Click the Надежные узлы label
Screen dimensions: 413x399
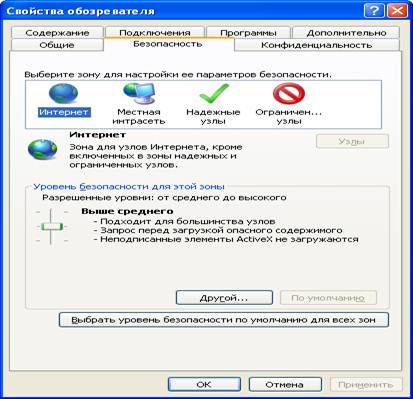pos(213,117)
